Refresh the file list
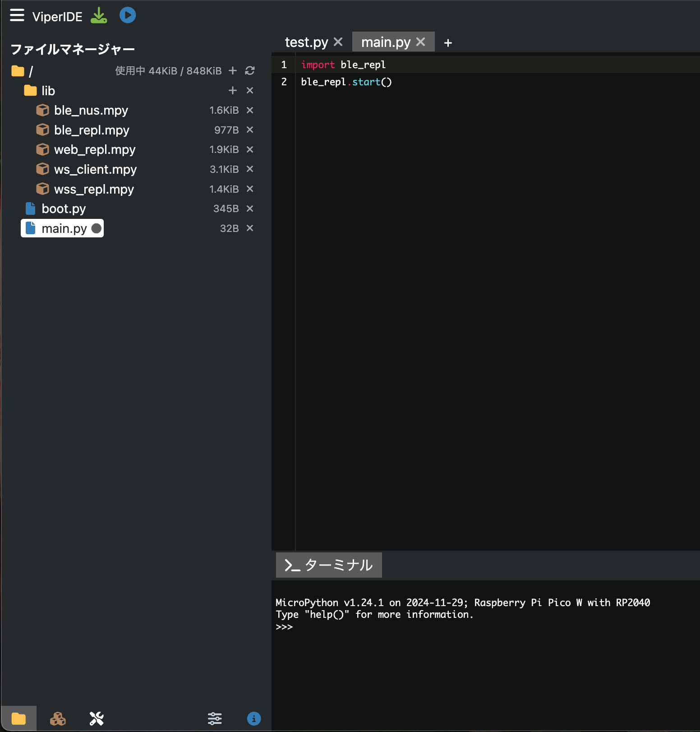 click(x=250, y=71)
